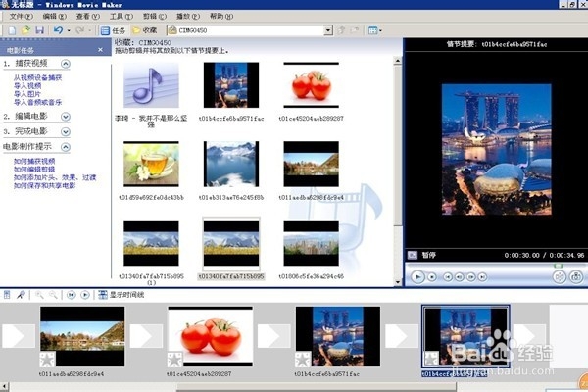Viewport: 588px width, 392px height.
Task: Toggle the 收藏 collections pane button
Action: click(x=145, y=30)
